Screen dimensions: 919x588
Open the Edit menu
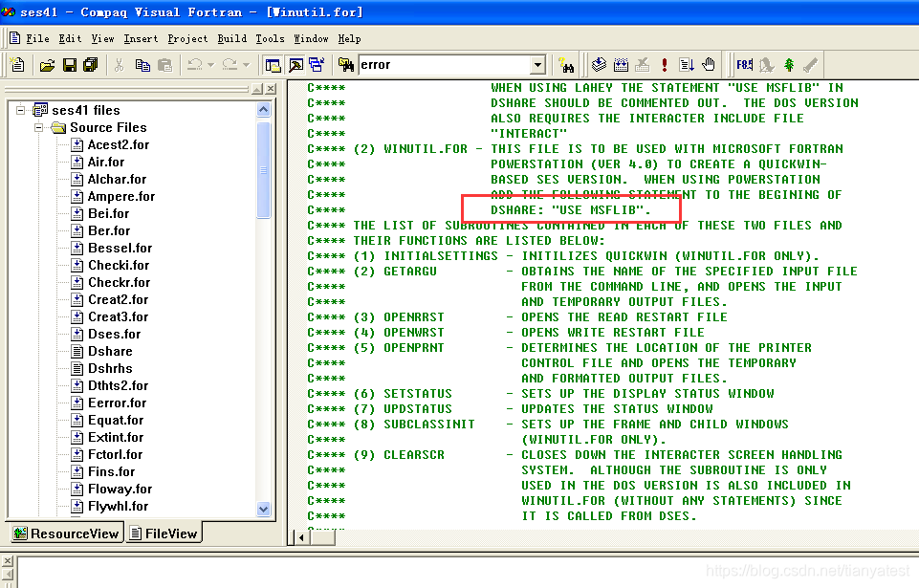point(70,38)
